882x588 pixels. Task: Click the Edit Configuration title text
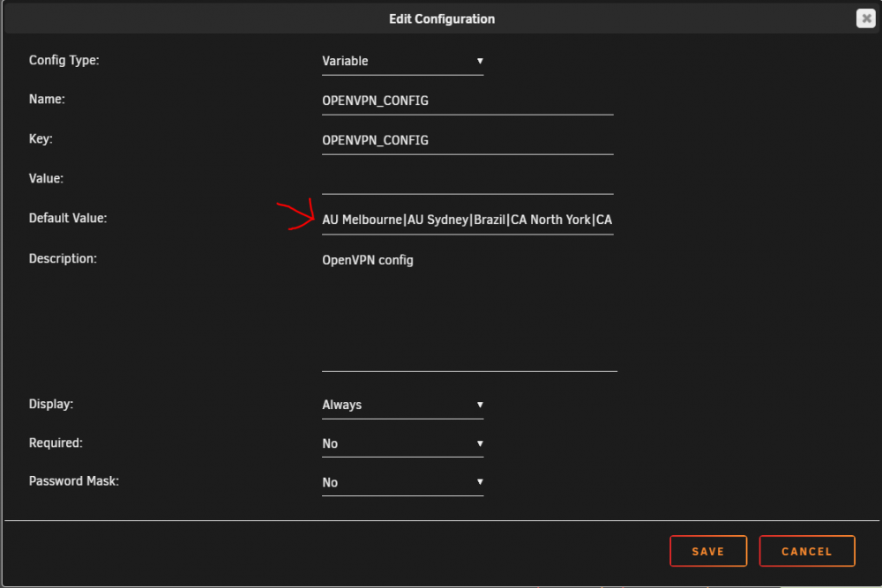pos(442,19)
